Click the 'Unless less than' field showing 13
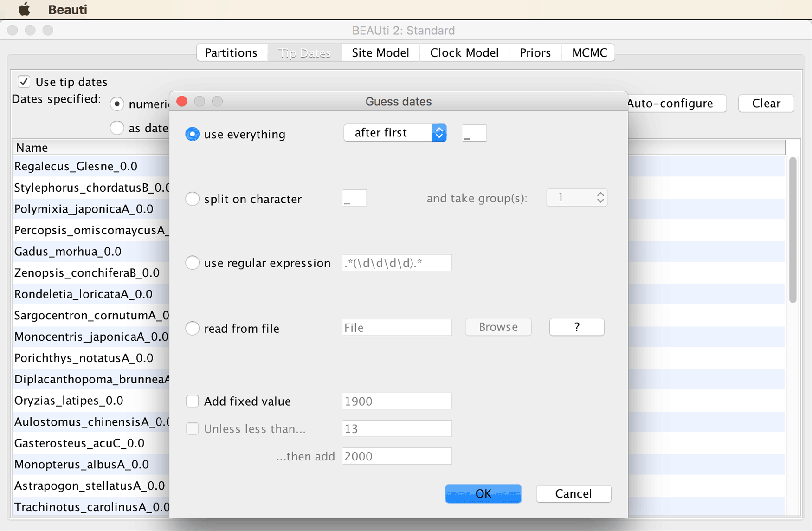Viewport: 812px width, 531px height. coord(397,428)
